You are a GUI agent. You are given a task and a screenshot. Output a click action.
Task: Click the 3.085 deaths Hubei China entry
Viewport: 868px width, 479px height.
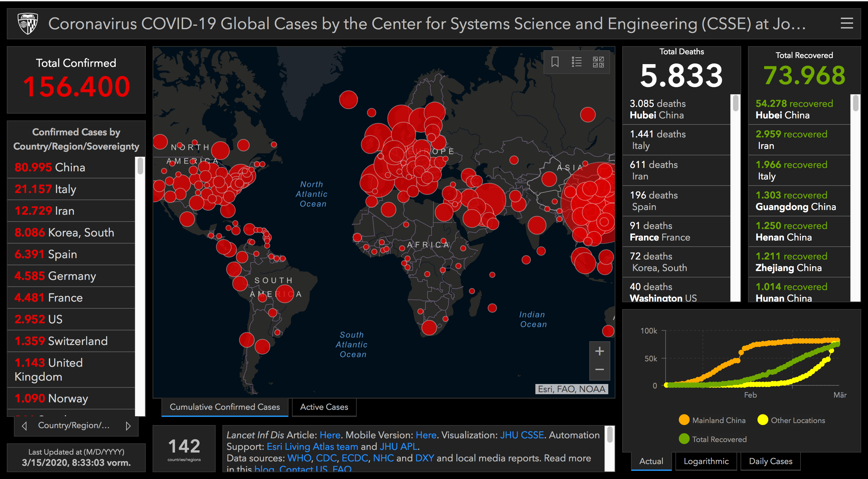pyautogui.click(x=676, y=109)
